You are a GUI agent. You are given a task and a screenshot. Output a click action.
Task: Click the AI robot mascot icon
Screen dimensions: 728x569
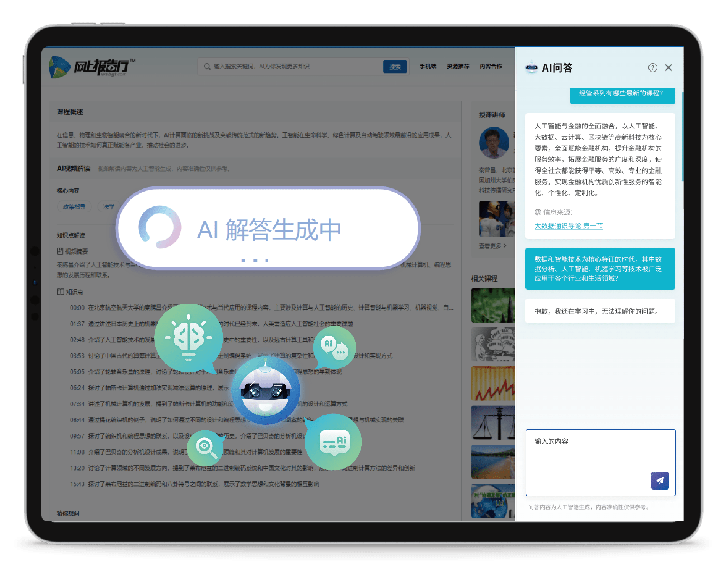(x=266, y=390)
